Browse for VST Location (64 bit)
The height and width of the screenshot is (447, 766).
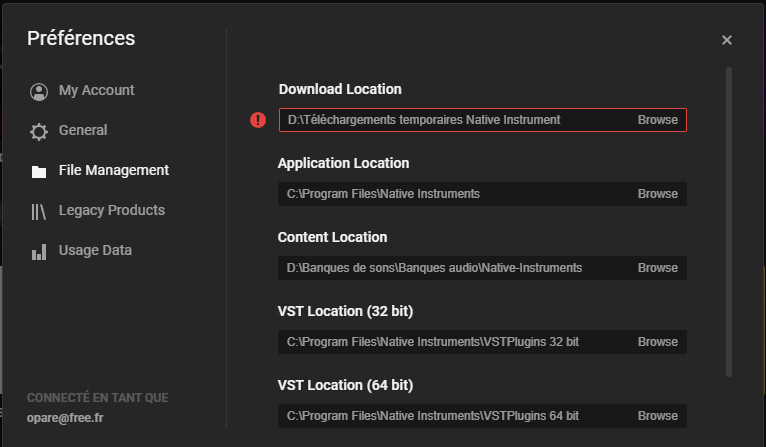[657, 416]
